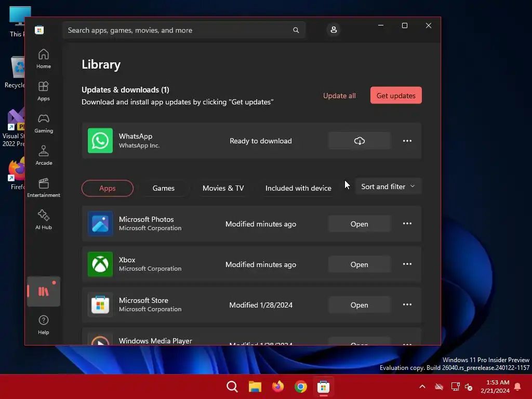Open AI Hub in sidebar
The height and width of the screenshot is (399, 532).
click(x=44, y=220)
